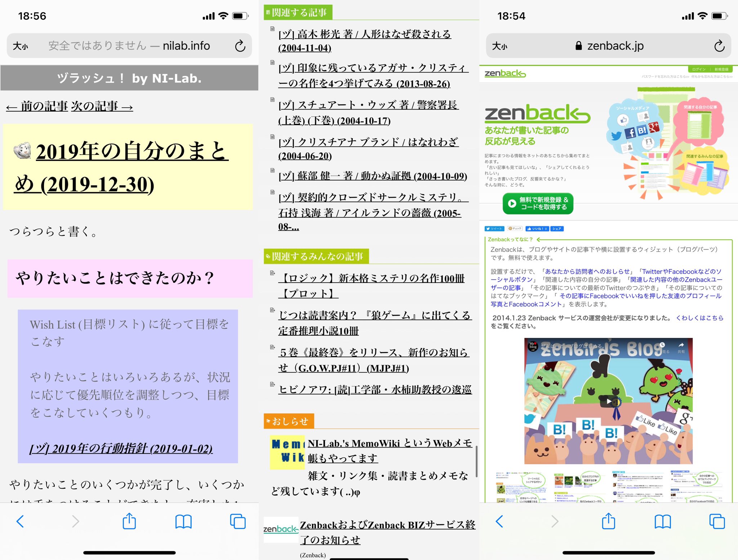Viewport: 738px width, 560px height.
Task: Tap the Twitter ツイート share button
Action: (494, 228)
